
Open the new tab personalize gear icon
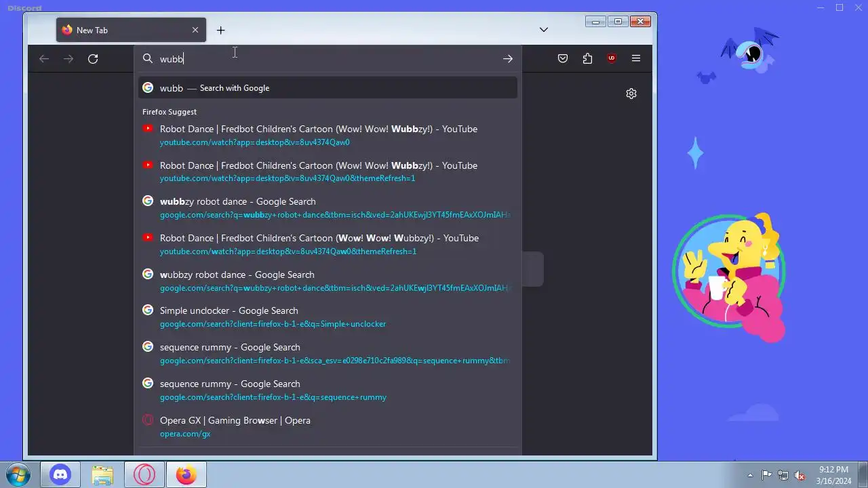631,94
